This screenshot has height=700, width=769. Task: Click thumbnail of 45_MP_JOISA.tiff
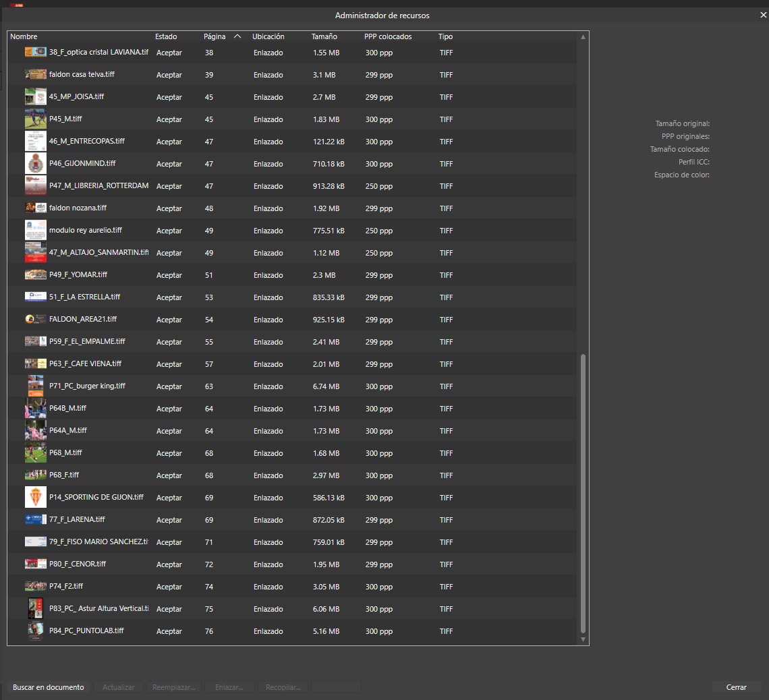point(35,96)
